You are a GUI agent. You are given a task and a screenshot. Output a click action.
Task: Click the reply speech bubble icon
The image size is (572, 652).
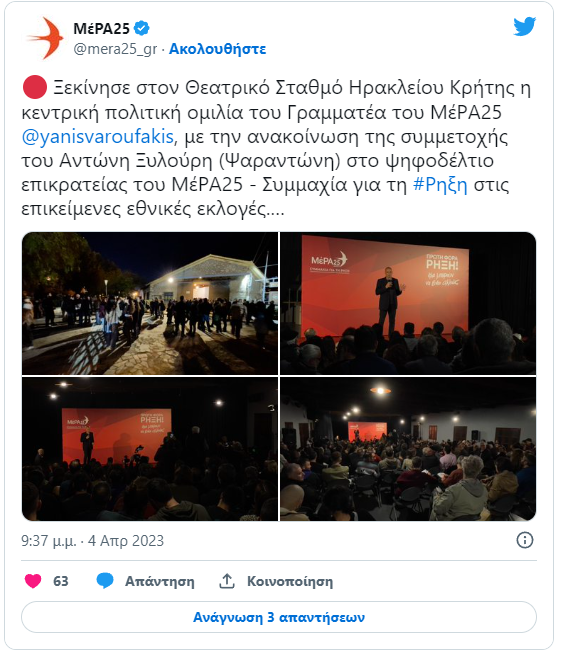pyautogui.click(x=105, y=580)
